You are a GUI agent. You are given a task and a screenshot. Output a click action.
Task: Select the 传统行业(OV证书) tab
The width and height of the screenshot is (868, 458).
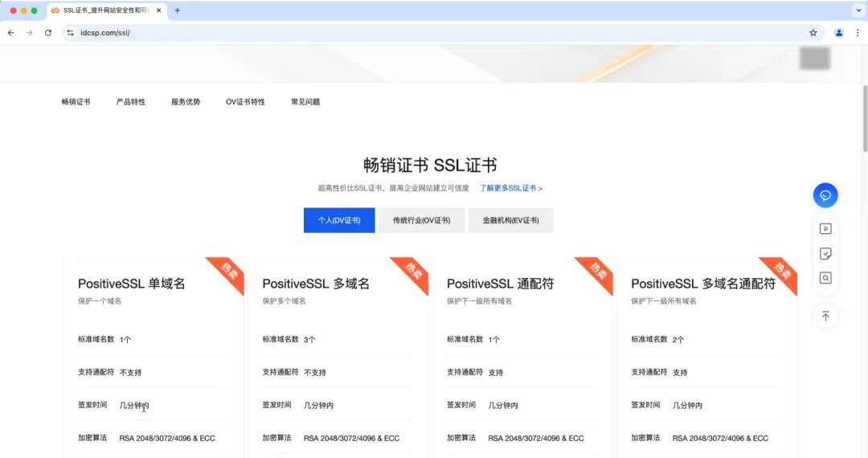421,220
